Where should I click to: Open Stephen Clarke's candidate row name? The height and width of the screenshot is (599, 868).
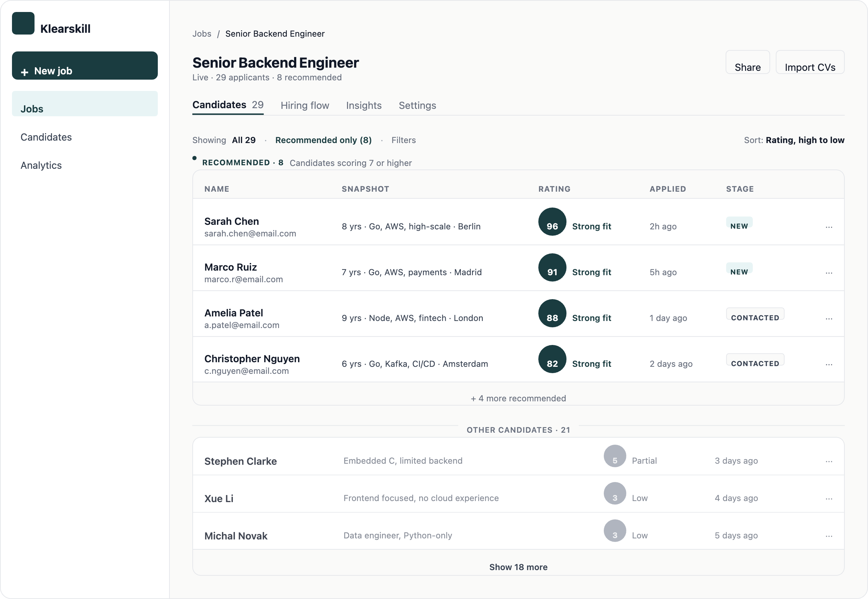tap(241, 461)
